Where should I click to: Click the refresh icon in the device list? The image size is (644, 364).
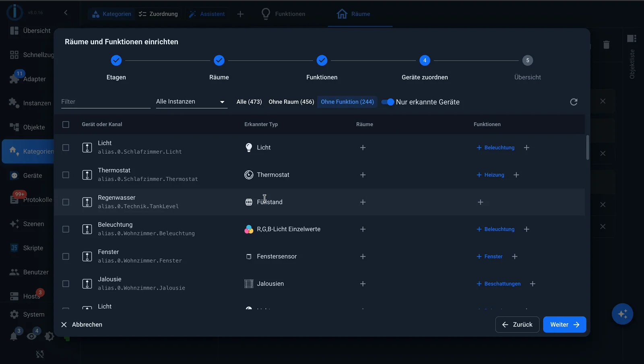click(574, 102)
